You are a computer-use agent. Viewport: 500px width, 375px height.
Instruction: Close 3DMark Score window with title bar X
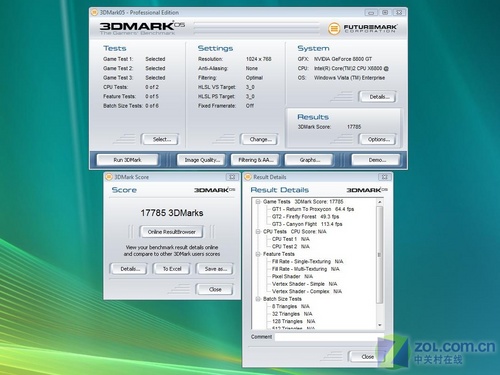coord(232,177)
